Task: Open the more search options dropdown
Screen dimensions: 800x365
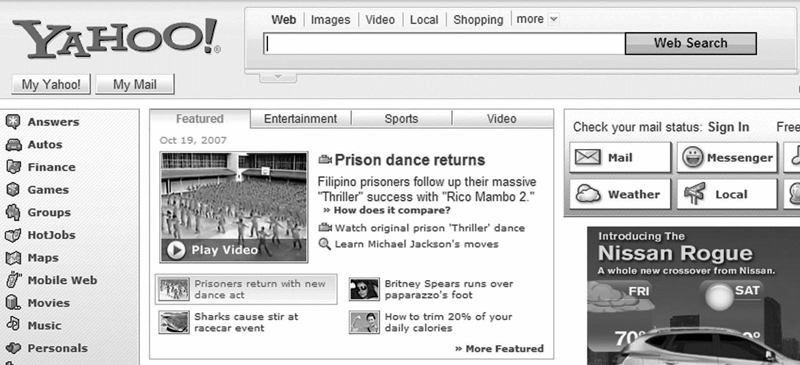Action: point(553,20)
